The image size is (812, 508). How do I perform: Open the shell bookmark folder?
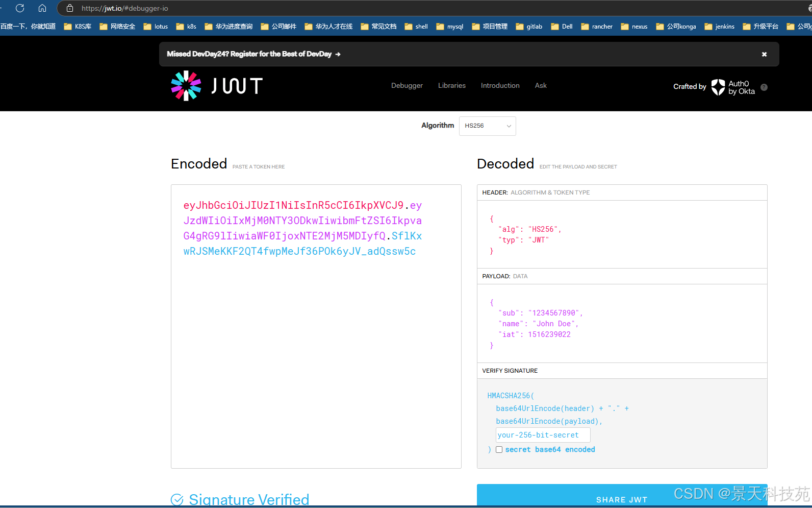[x=416, y=27]
